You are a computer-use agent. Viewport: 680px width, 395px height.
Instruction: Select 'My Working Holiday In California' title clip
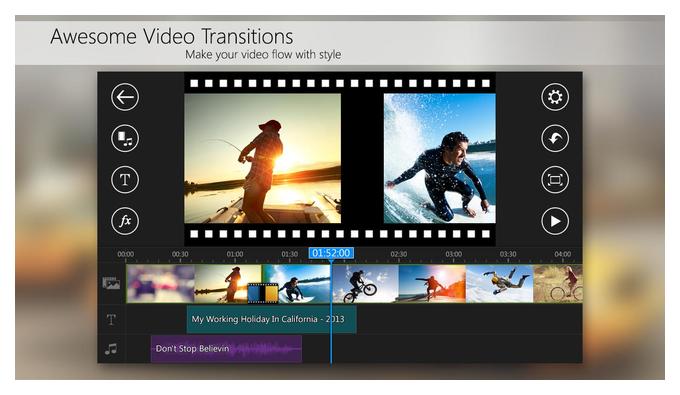(271, 319)
